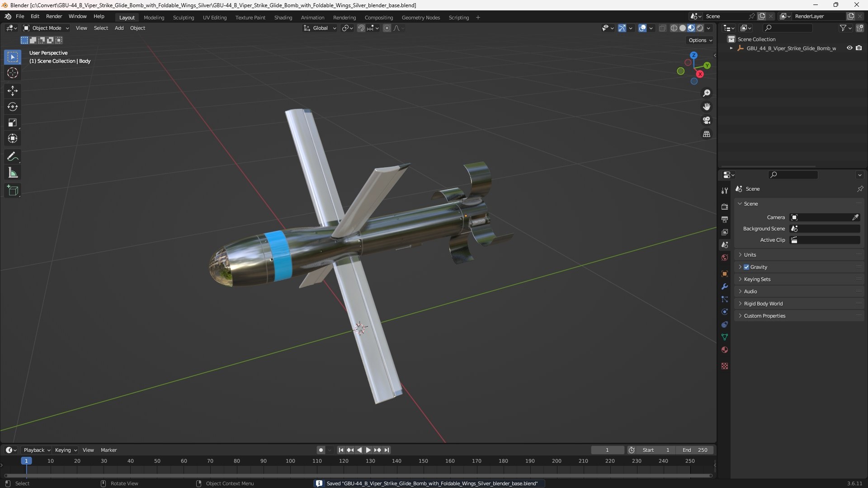Select the Move tool
The height and width of the screenshot is (488, 868).
coord(13,91)
